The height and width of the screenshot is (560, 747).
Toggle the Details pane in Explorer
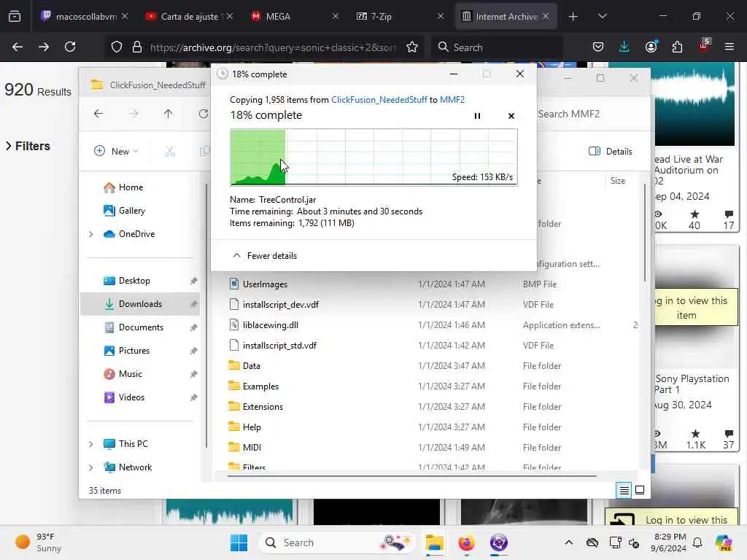611,152
